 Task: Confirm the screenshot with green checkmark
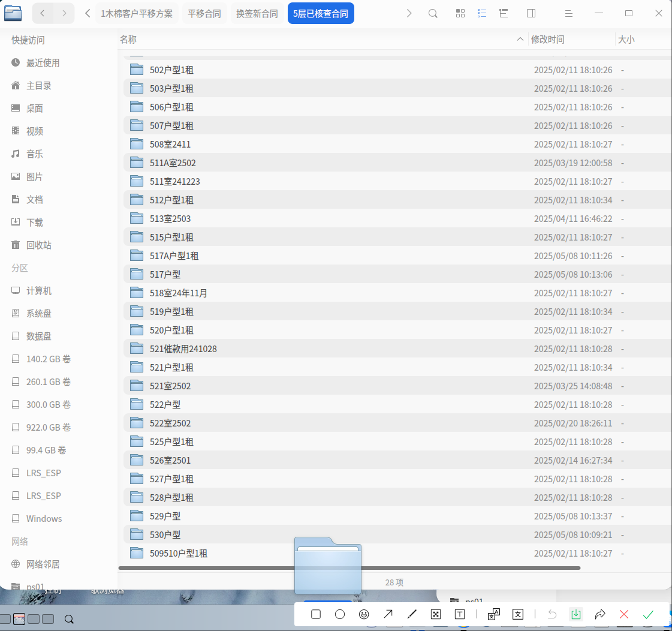[x=648, y=614]
